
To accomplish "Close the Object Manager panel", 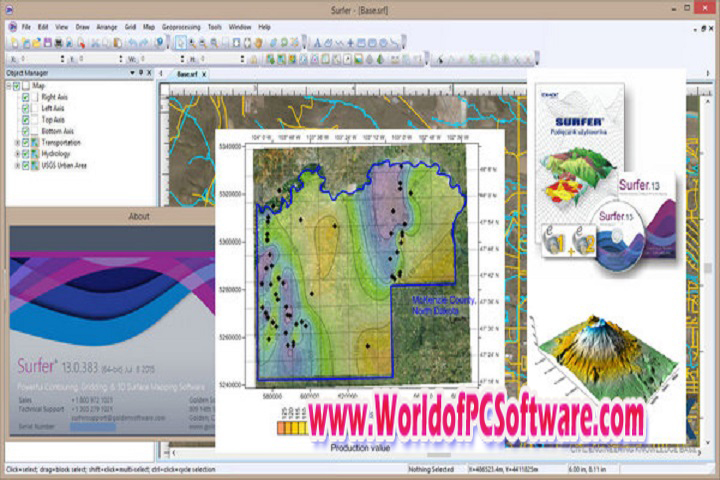I will [149, 73].
